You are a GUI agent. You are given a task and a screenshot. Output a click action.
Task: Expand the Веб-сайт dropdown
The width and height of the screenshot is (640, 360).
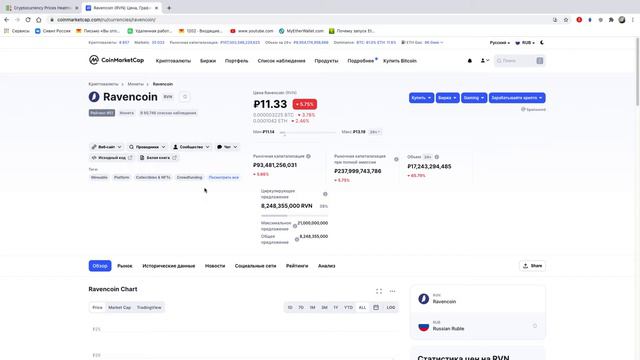pos(106,147)
